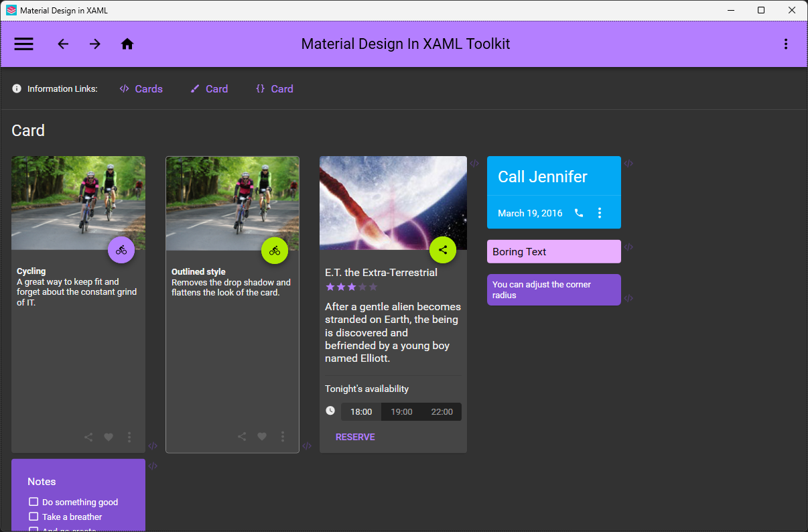The width and height of the screenshot is (808, 532).
Task: Click the RESERVE button
Action: click(x=355, y=437)
